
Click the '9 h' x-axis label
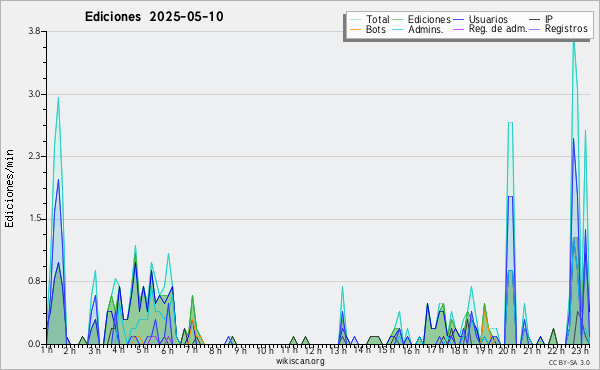[x=240, y=350]
